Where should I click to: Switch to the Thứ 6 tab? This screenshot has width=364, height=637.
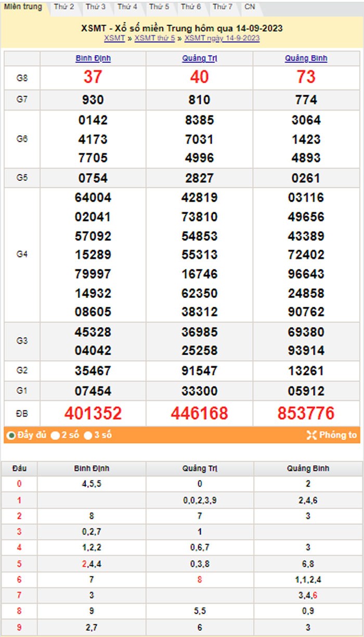(191, 7)
